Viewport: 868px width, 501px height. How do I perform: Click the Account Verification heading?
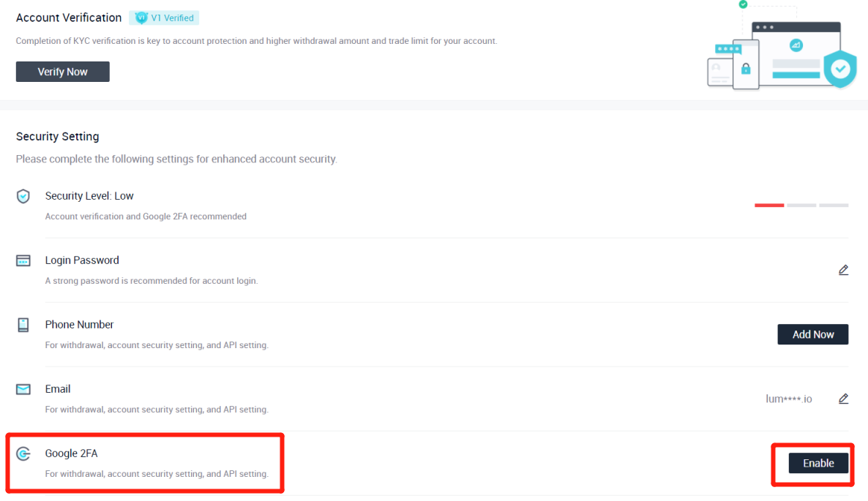(69, 18)
